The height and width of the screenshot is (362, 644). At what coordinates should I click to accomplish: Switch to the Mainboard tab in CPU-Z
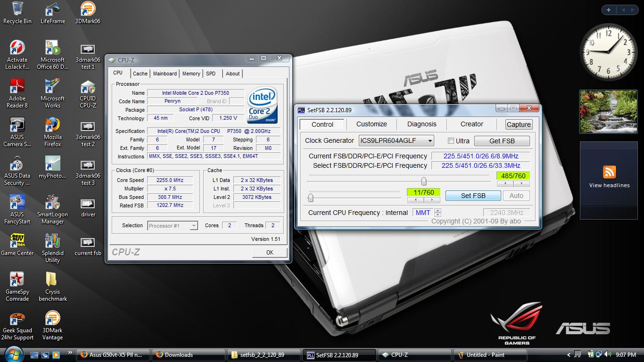165,74
